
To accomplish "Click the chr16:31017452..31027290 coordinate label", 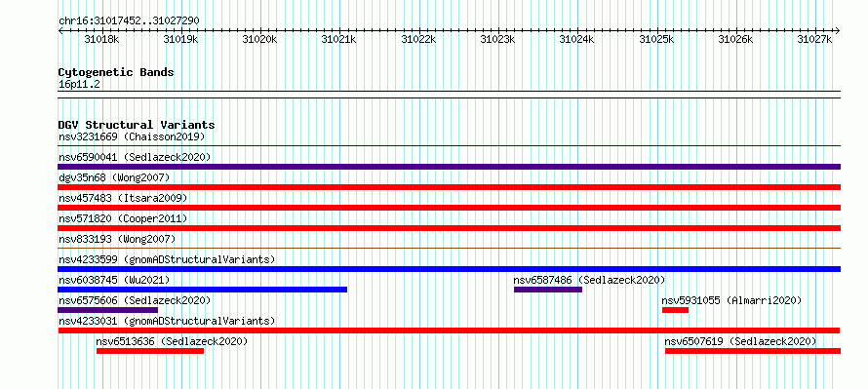I will 129,20.
